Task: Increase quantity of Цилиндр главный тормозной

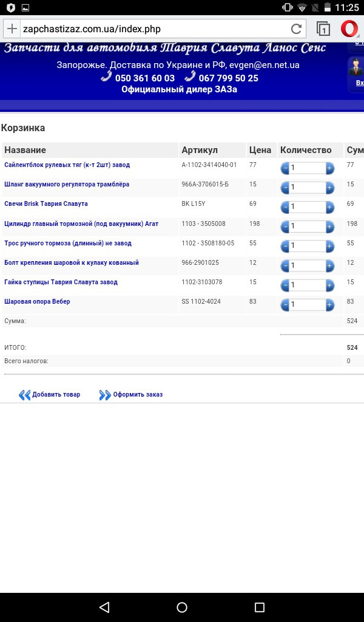Action: click(329, 227)
